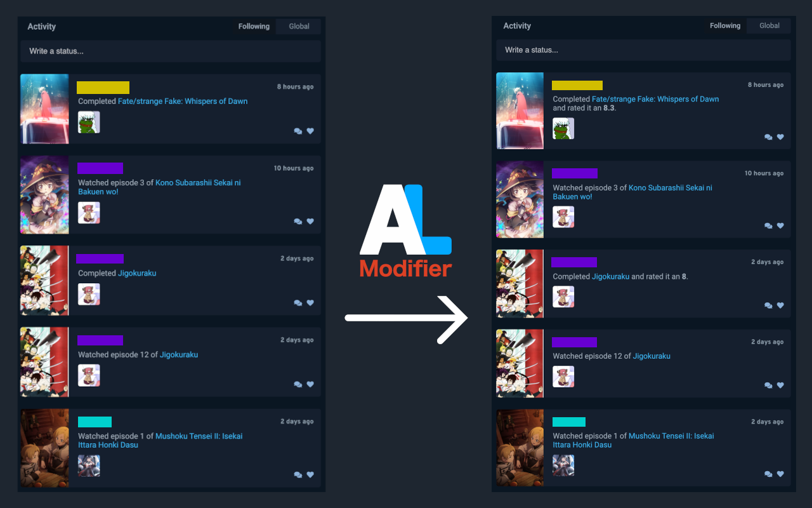Open Kono Subarashii Sekai ni Bakuen wo! link, left feed
Viewport: 812px width, 508px height.
[159, 187]
